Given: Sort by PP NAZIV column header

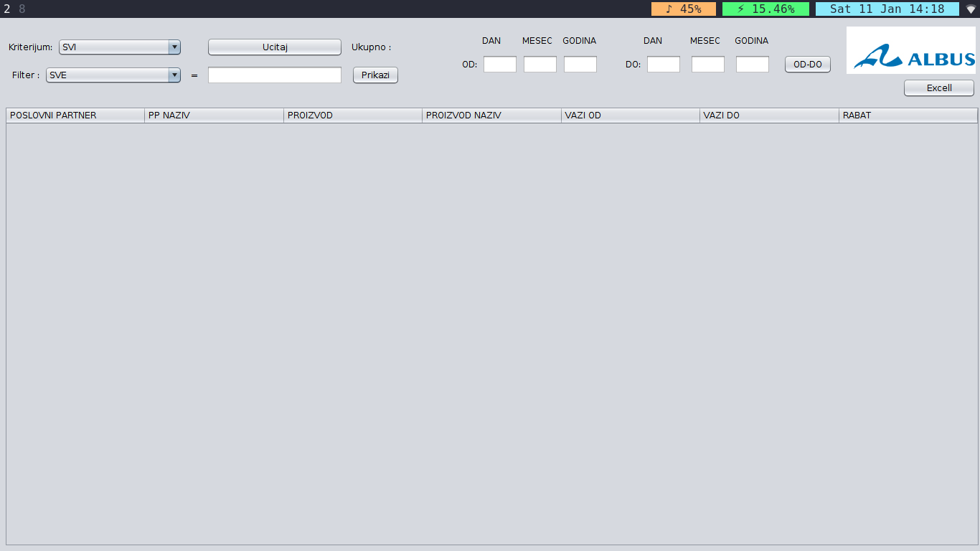Looking at the screenshot, I should 215,116.
